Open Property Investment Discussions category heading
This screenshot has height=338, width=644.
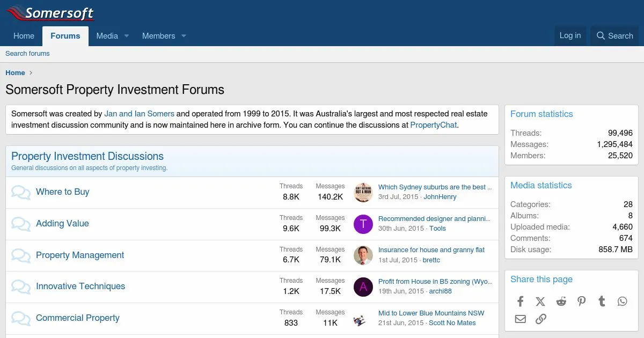tap(87, 157)
